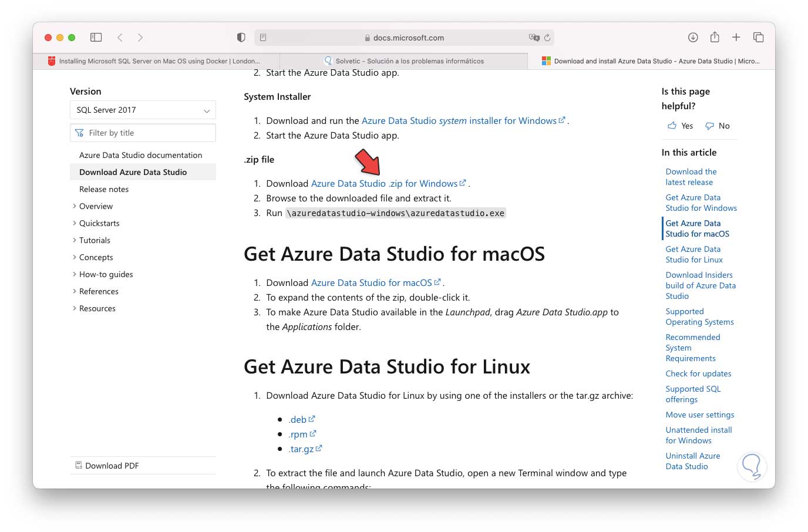Open the Downloads list icon

click(x=693, y=36)
